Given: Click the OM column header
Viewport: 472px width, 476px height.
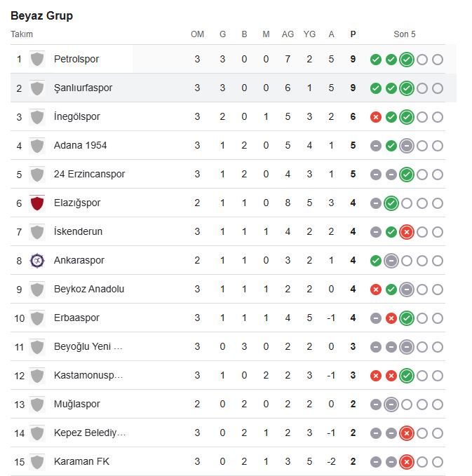Looking at the screenshot, I should click(x=197, y=34).
